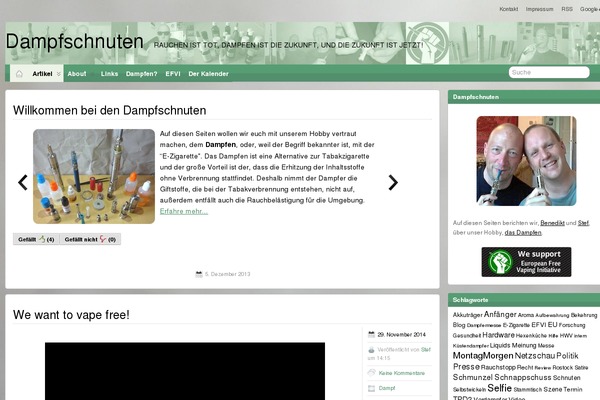Screen dimensions: 600x400
Task: Click the 'Gefällt nicht' thumbs-down button
Action: pyautogui.click(x=90, y=239)
